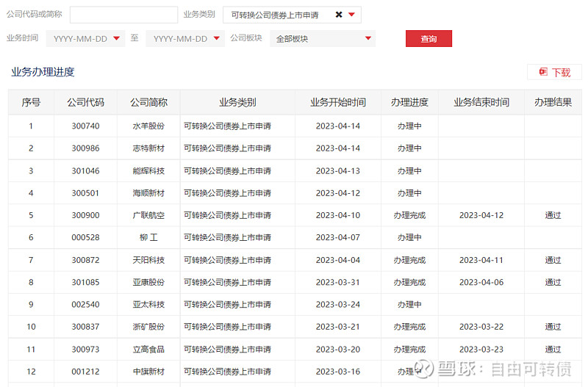Select company name 亚康股份

coord(148,282)
